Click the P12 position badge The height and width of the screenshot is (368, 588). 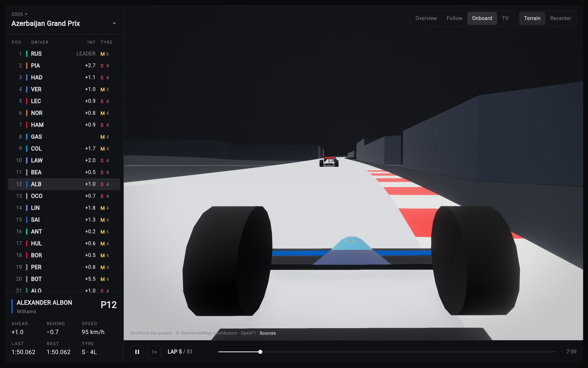coord(108,305)
